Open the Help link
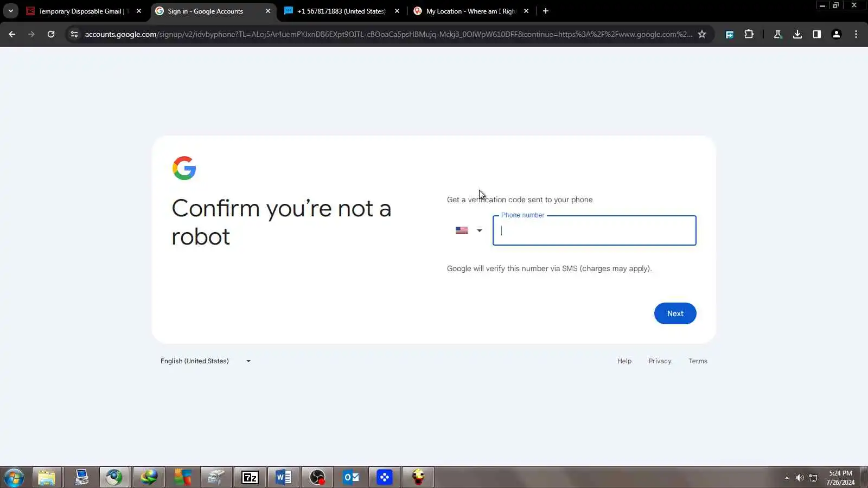This screenshot has height=488, width=868. [x=624, y=361]
